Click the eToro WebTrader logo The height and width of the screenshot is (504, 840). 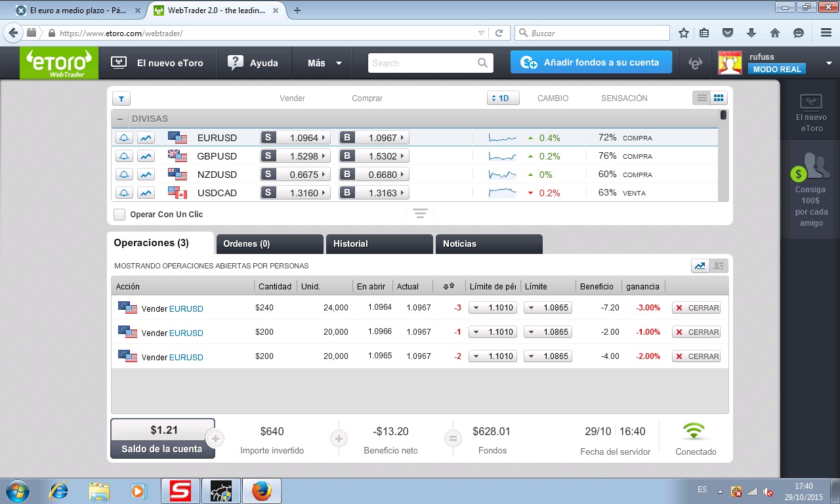(59, 64)
